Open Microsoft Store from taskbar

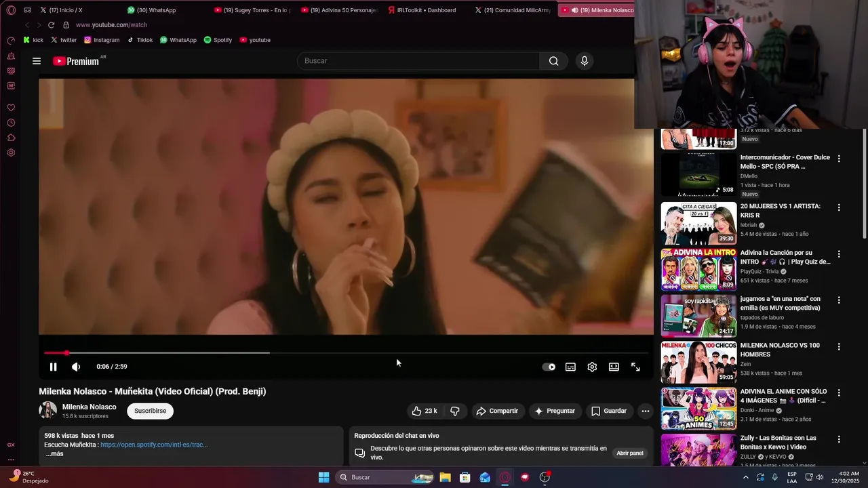point(465,477)
